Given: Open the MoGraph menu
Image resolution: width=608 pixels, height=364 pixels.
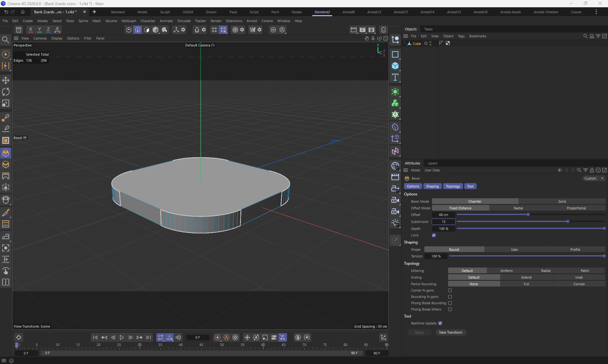Looking at the screenshot, I should tap(129, 21).
